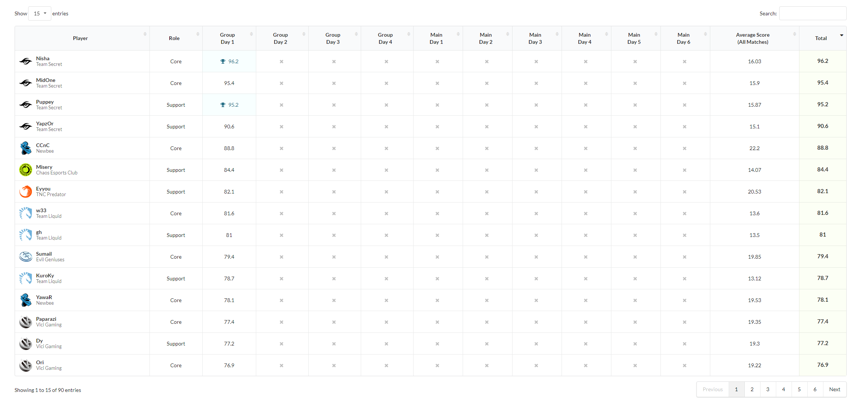Click the TNC Predator logo beside Eyyou
The image size is (868, 420).
pyautogui.click(x=25, y=192)
